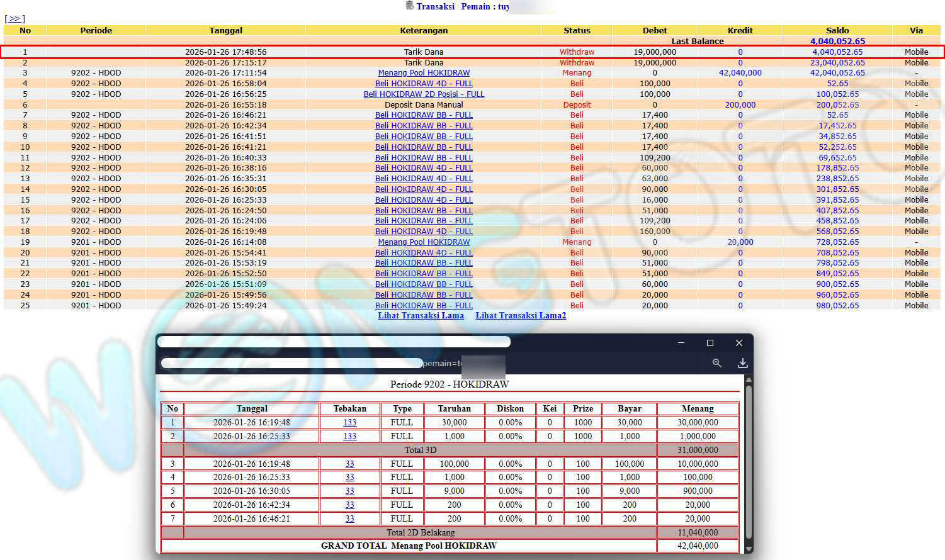Click the Transaksi page icon at top

pyautogui.click(x=410, y=6)
